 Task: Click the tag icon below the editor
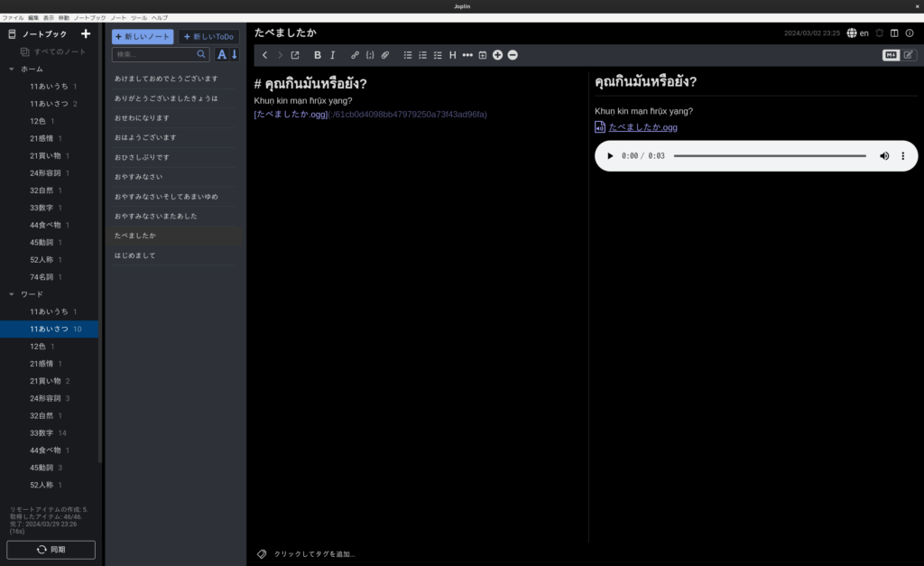click(x=262, y=553)
